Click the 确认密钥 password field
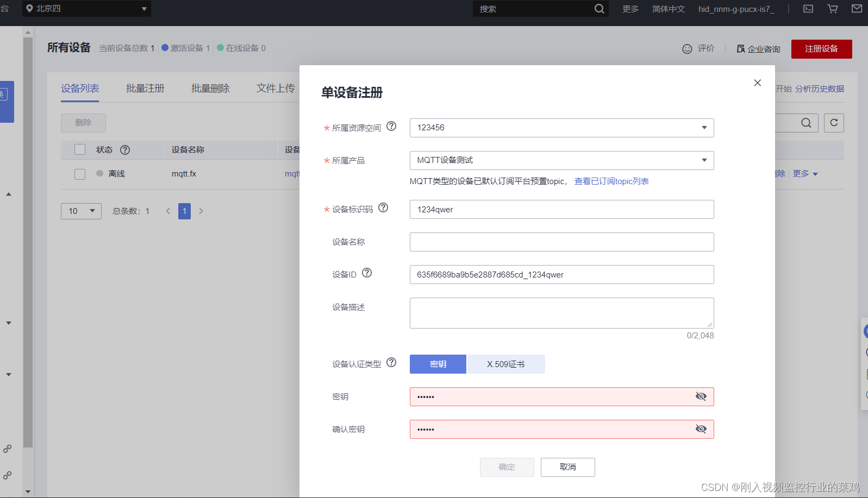 click(x=561, y=429)
